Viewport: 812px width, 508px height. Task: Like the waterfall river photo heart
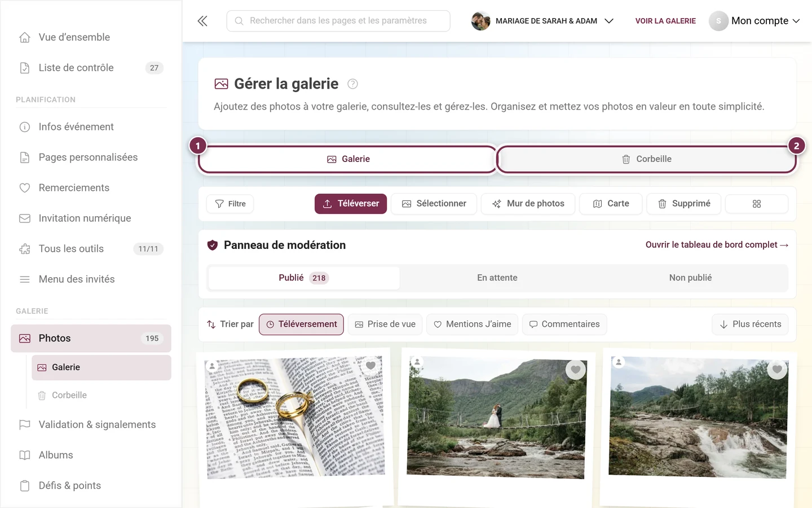coord(777,369)
